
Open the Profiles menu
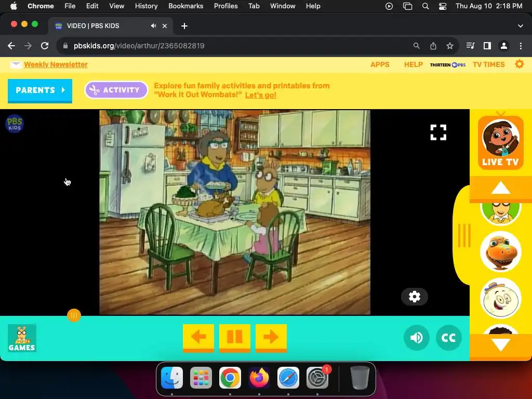[225, 6]
